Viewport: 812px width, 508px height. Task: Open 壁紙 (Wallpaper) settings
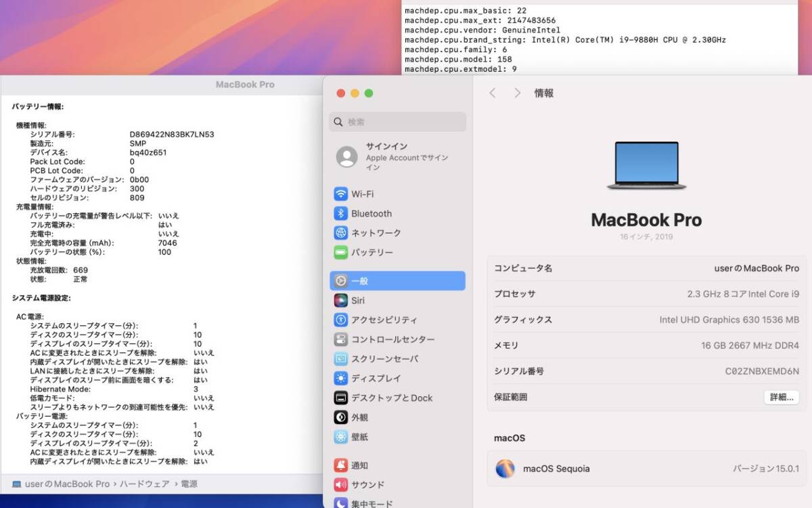(x=359, y=436)
